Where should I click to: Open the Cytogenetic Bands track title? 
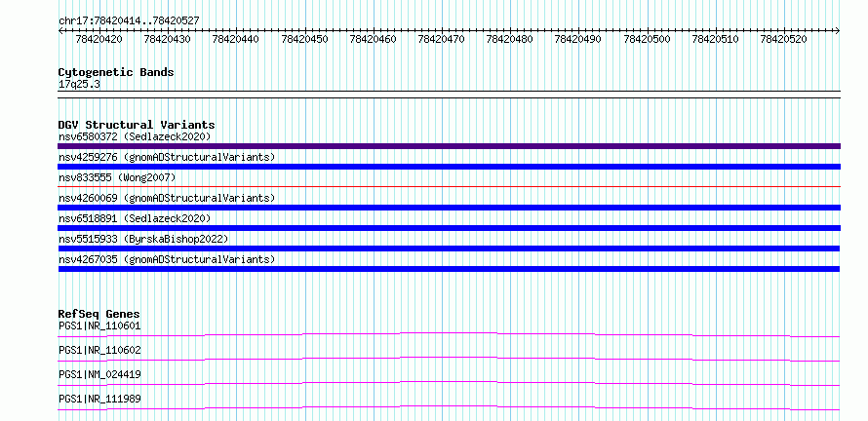pyautogui.click(x=116, y=72)
